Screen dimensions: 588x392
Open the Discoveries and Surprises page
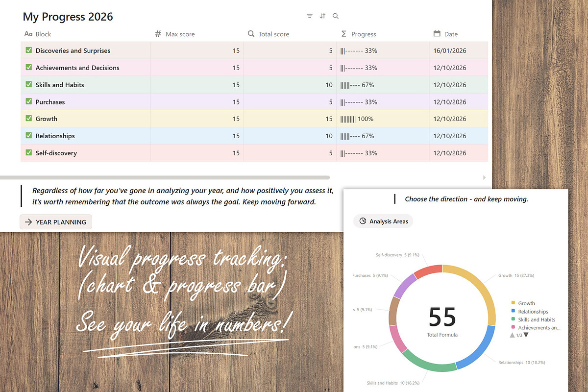pyautogui.click(x=73, y=50)
